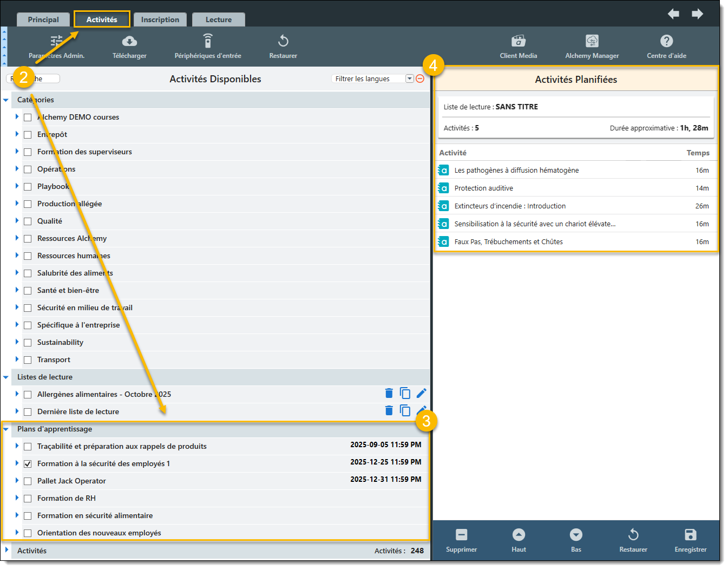Expand the Transport category arrow
This screenshot has width=728, height=569.
pyautogui.click(x=17, y=359)
